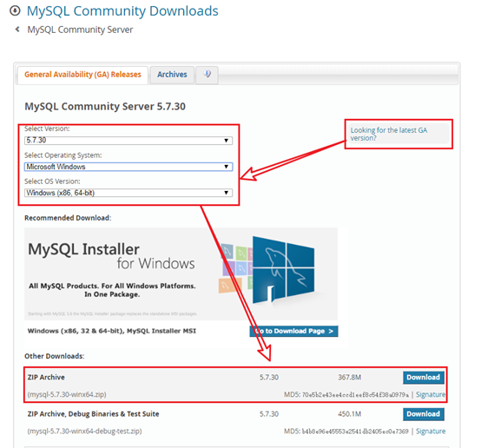Click the MySQL Community Downloads heading
Screen dimensions: 481x448
122,11
